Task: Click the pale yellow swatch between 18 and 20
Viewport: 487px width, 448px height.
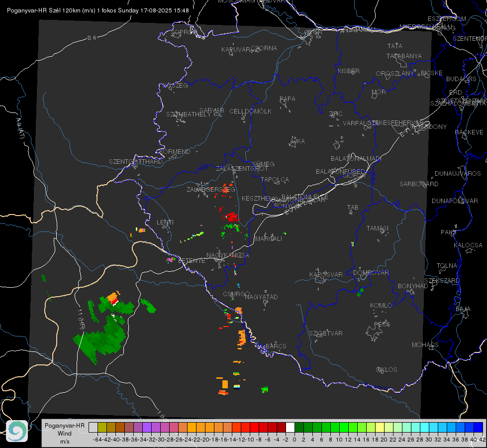Action: [380, 427]
